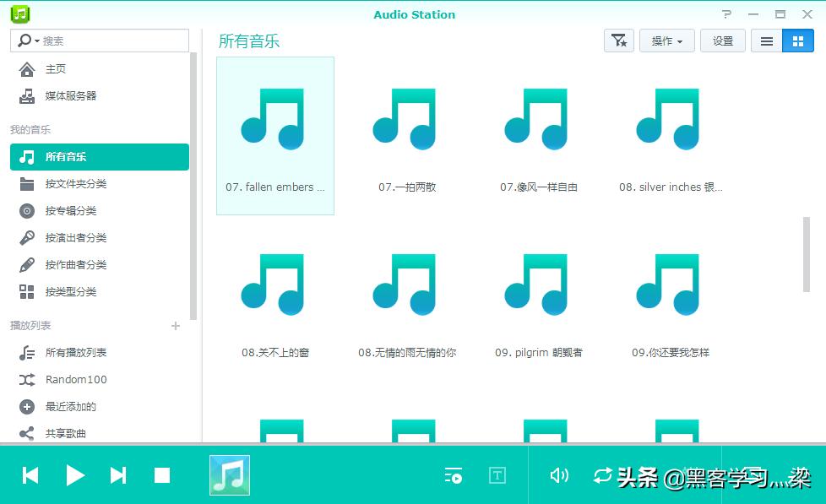Viewport: 826px width, 504px height.
Task: Click the Audio Station app icon top-left
Action: (18, 14)
